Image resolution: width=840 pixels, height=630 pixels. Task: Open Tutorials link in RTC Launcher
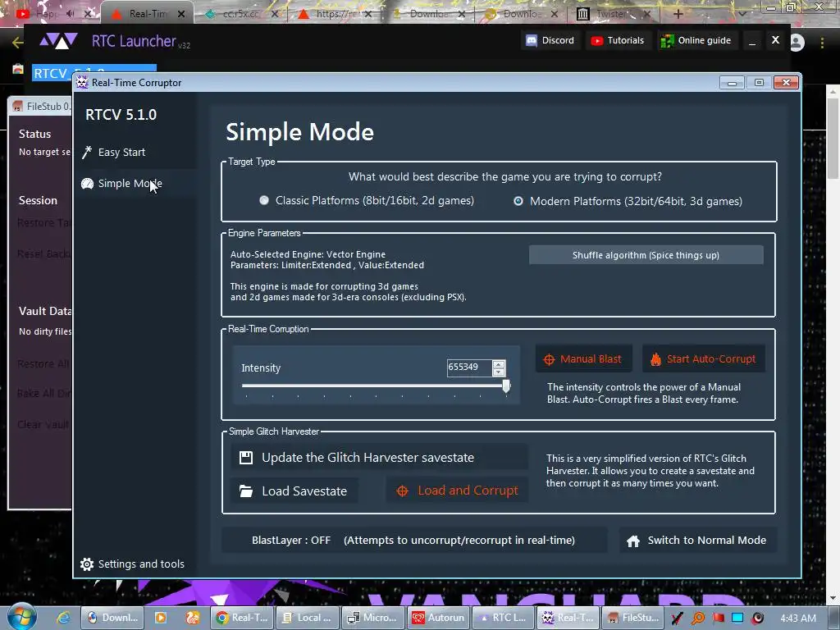click(x=618, y=40)
